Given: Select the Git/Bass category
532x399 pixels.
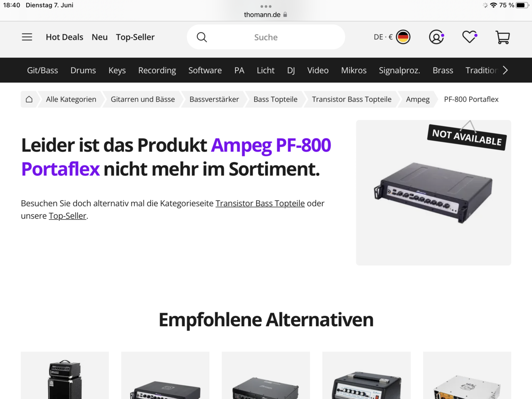Looking at the screenshot, I should coord(42,70).
